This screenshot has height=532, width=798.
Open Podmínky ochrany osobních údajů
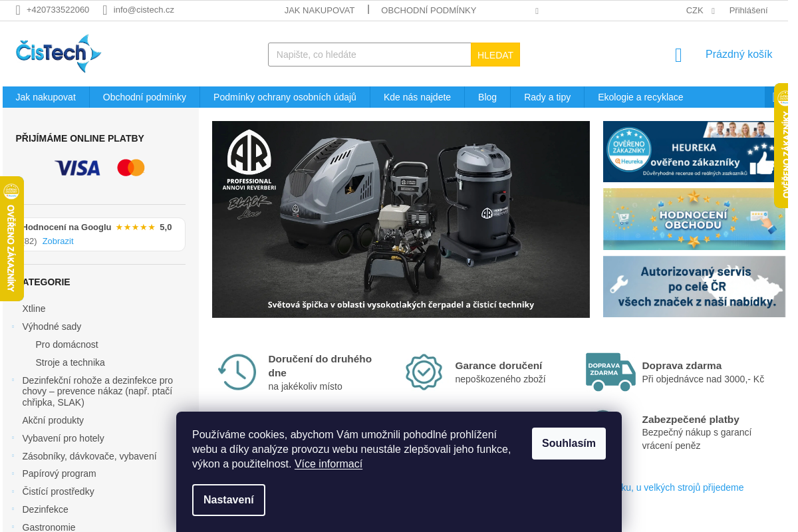coord(285,97)
